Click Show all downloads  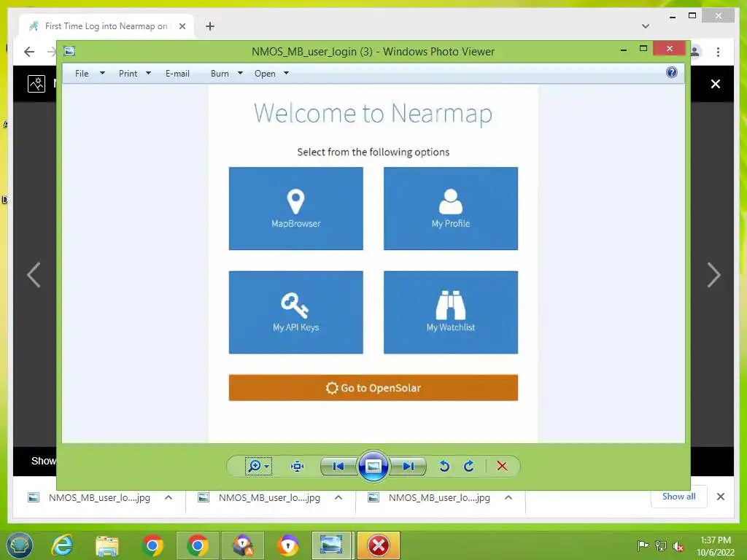pos(679,497)
